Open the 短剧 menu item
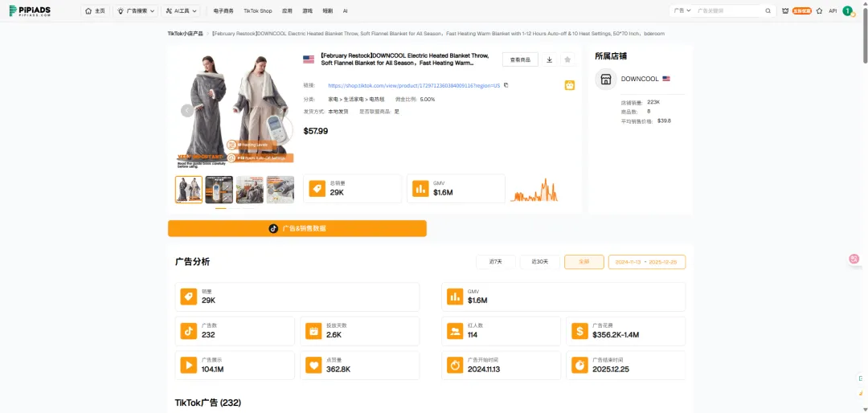Screen dimensions: 868x413 328,10
